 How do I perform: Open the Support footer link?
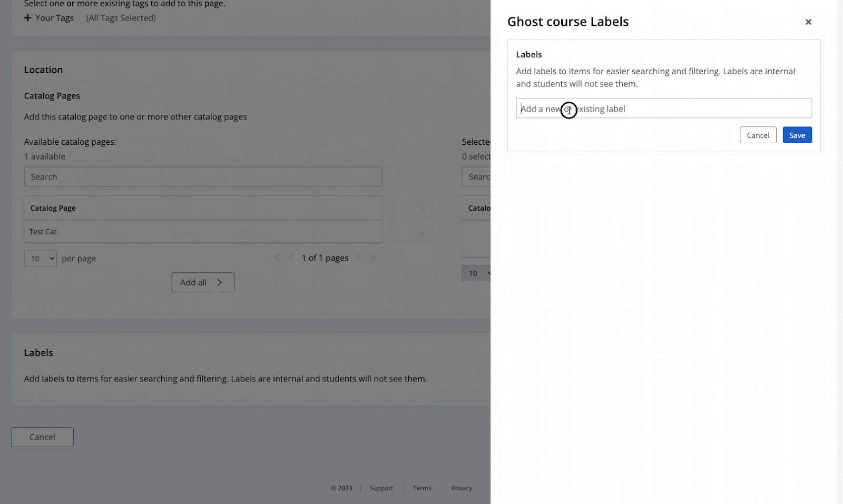click(x=381, y=488)
